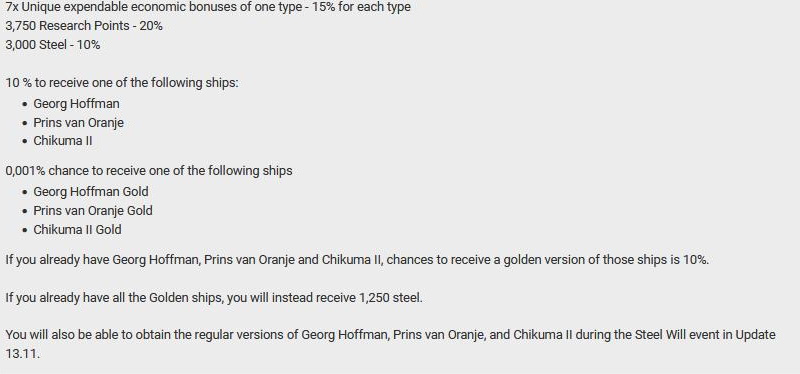Select the 'Chikuma II' list item

tap(63, 141)
